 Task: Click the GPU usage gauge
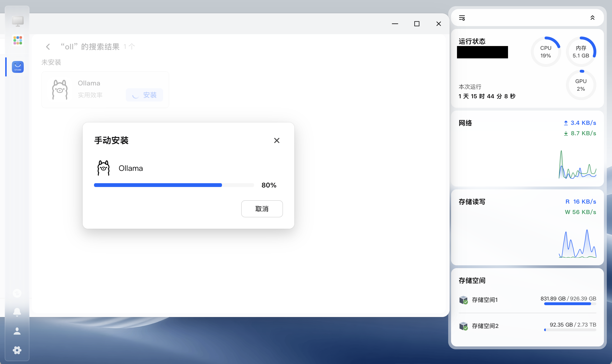pos(581,85)
